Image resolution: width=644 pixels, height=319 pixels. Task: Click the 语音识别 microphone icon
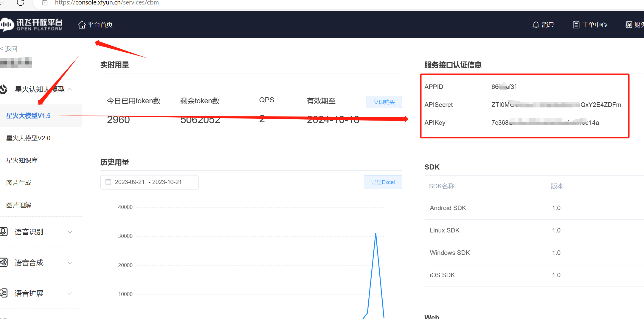coord(4,232)
